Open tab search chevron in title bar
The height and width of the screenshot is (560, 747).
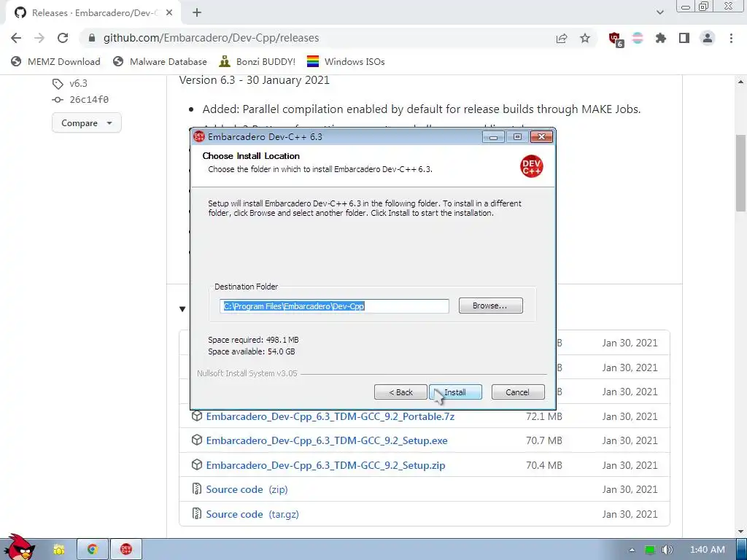point(659,13)
